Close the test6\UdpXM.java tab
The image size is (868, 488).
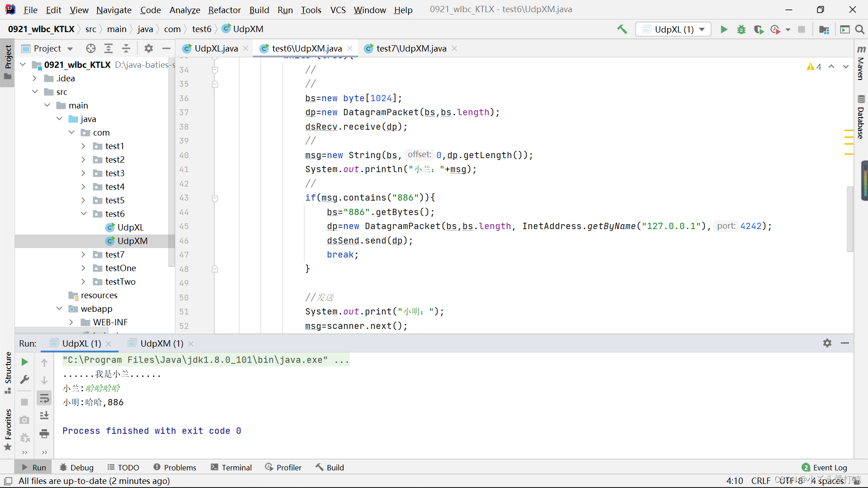click(350, 48)
